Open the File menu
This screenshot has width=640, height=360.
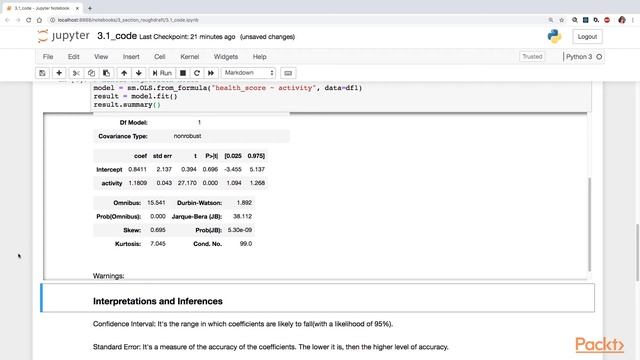coord(48,57)
